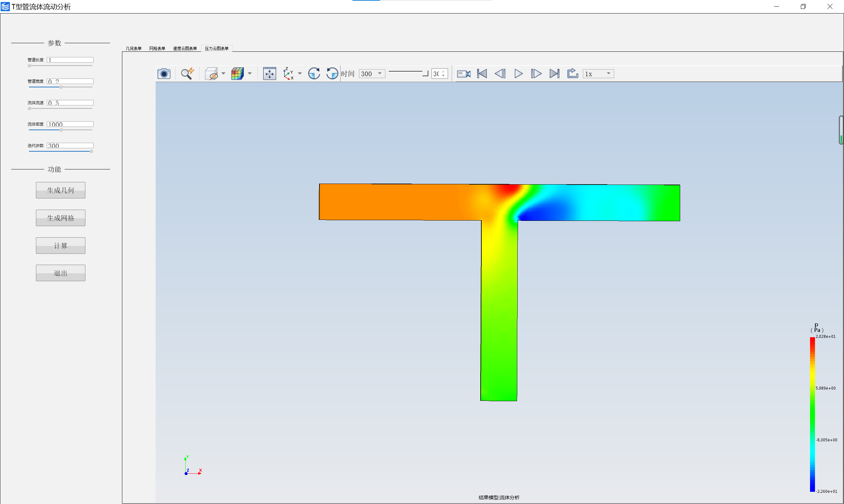
Task: Open the dropdown beside the hide-objects cube
Action: (x=223, y=74)
